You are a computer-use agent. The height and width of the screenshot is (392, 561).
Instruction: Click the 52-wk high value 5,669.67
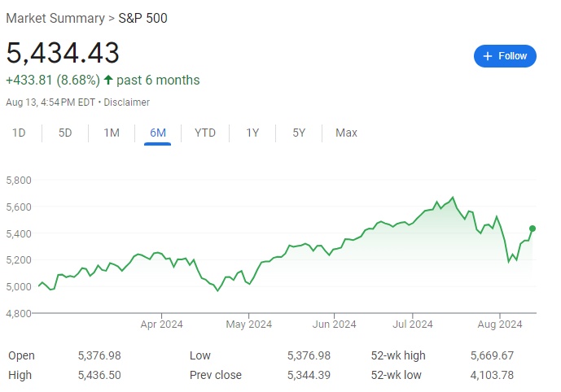click(492, 355)
